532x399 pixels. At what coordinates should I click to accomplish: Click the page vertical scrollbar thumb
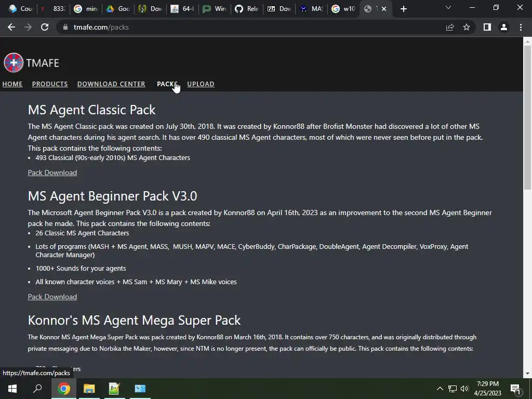click(x=527, y=117)
